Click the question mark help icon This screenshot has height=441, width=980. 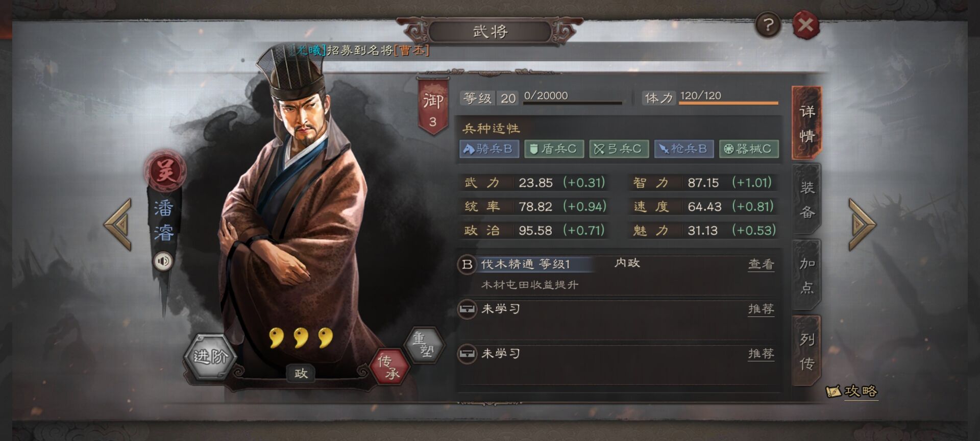coord(768,24)
